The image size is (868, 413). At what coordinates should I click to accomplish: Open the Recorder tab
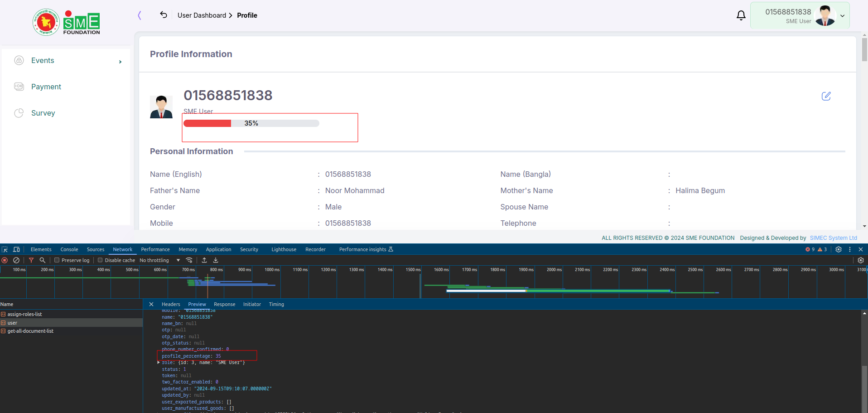click(x=316, y=249)
